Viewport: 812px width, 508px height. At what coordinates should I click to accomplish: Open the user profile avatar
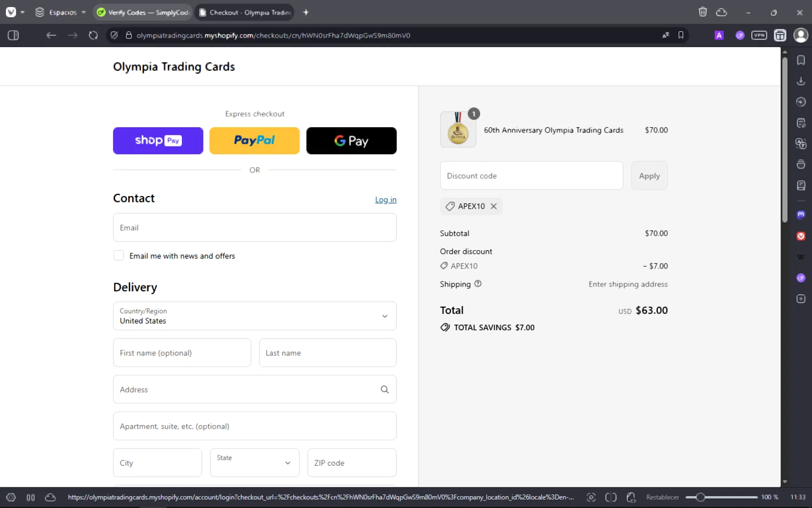(x=801, y=35)
